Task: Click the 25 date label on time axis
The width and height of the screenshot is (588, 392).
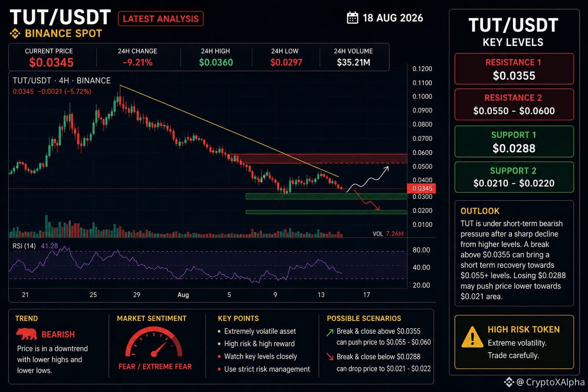Action: click(x=93, y=295)
